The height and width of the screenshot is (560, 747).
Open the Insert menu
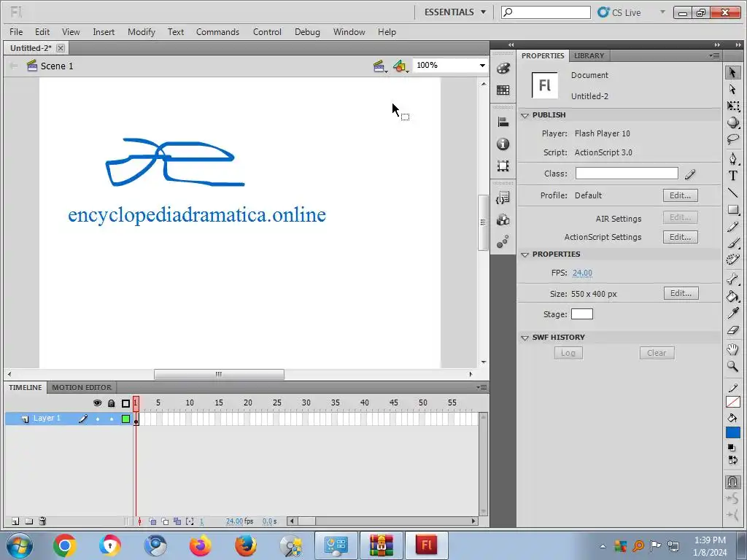104,32
